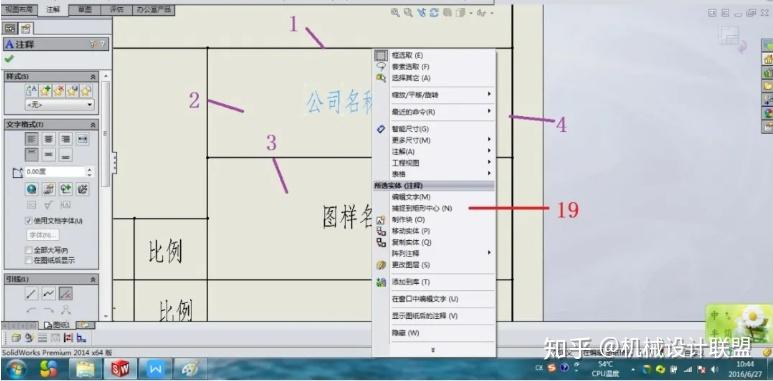Click the insert hyperlink globe icon

coord(32,189)
